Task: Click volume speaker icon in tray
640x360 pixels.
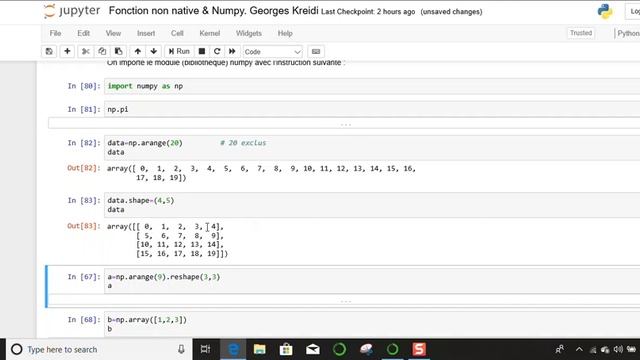Action: pyautogui.click(x=618, y=349)
